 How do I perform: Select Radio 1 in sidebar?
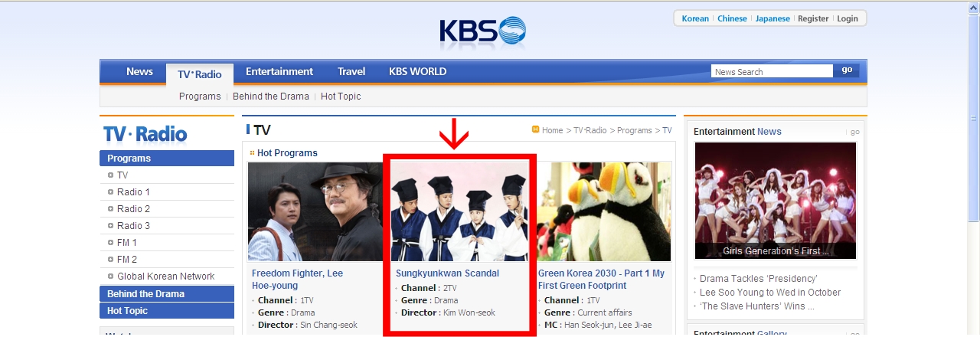coord(133,192)
